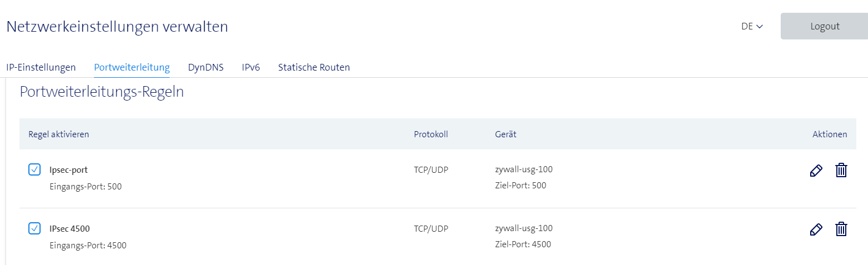Delete the Ipsec-port rule with trash icon
Viewport: 868px width, 265px height.
841,171
